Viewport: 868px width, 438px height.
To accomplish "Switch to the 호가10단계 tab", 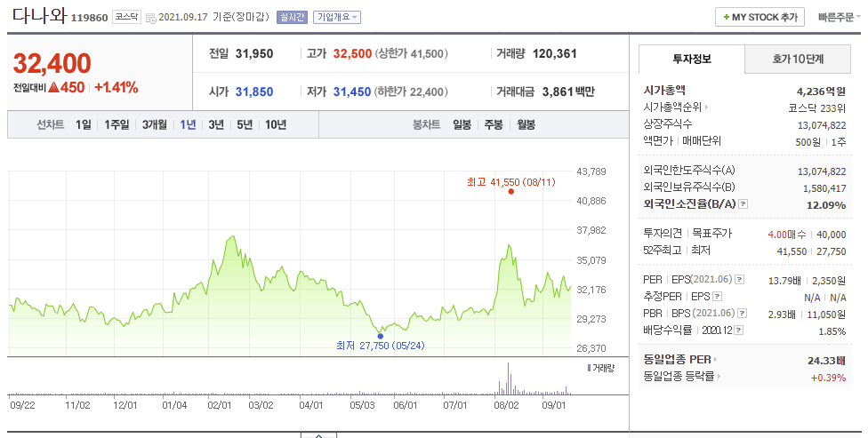I will [x=798, y=60].
